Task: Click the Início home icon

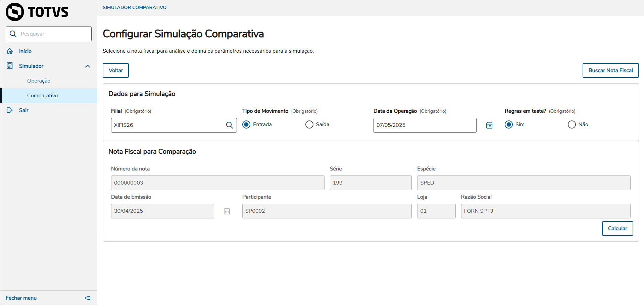Action: 10,51
